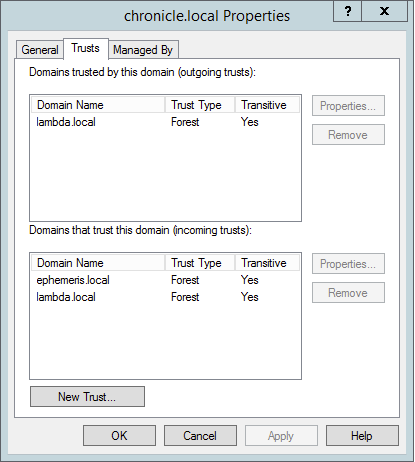Click the Apply button
The height and width of the screenshot is (462, 415).
point(281,436)
